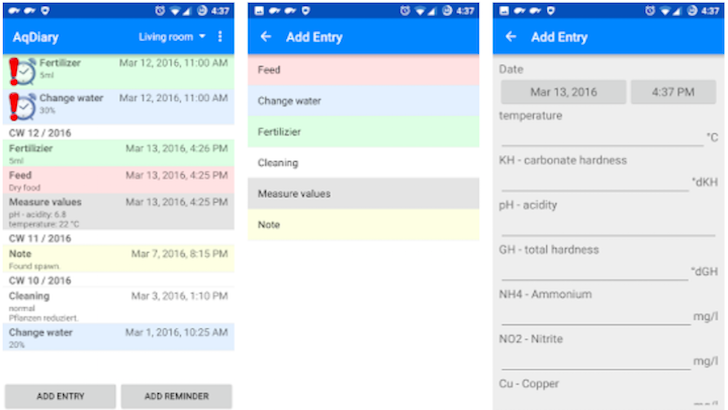Open the Measure values diary entry
The width and height of the screenshot is (728, 410).
pos(119,212)
